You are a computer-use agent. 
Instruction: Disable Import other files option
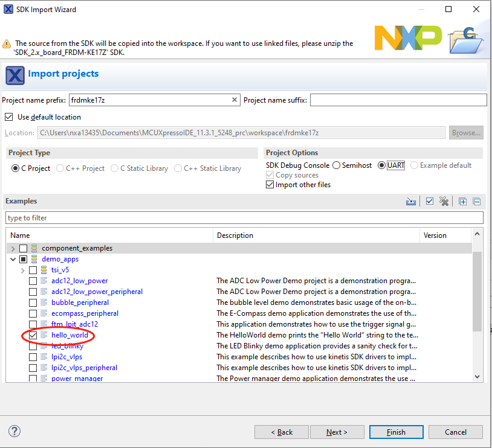click(270, 185)
